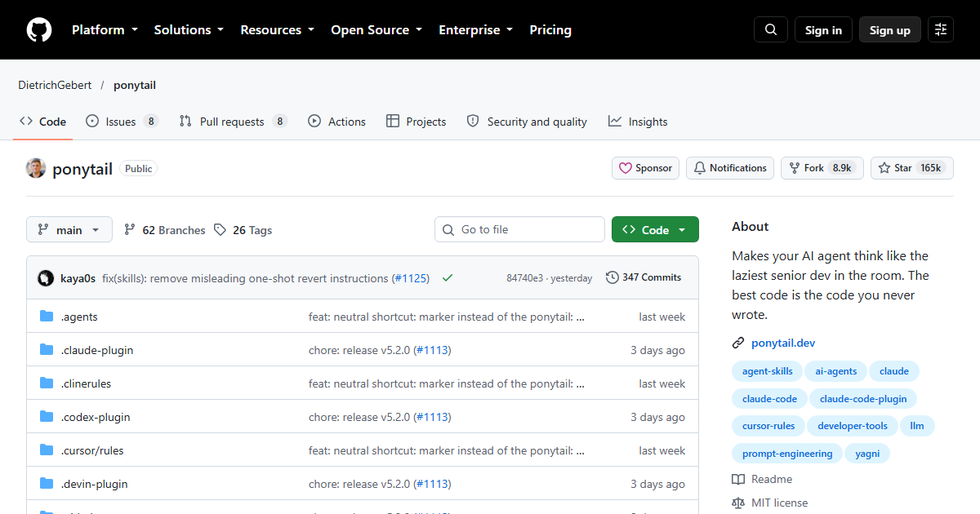Open the Projects tab
This screenshot has height=514, width=980.
(416, 122)
